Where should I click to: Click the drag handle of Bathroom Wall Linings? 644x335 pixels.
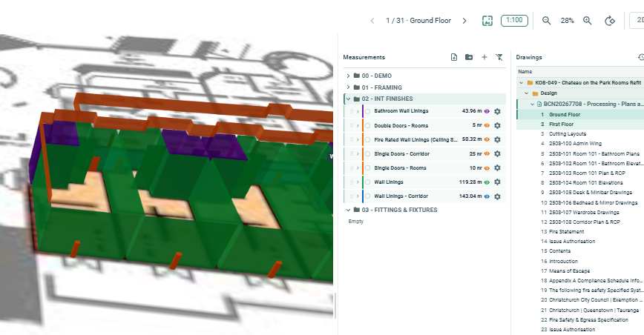(352, 111)
